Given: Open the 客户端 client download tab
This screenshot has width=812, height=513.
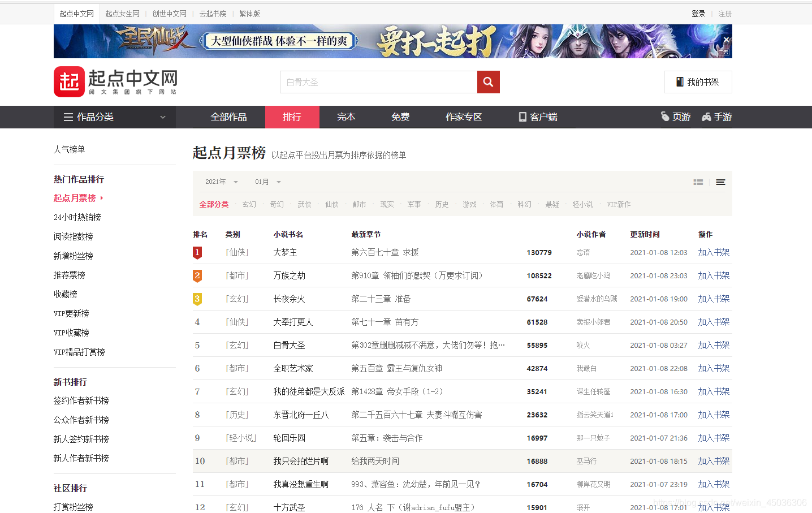Looking at the screenshot, I should tap(538, 117).
